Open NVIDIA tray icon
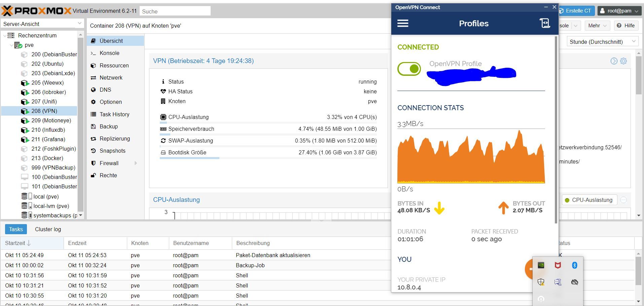This screenshot has width=644, height=306. pyautogui.click(x=541, y=265)
